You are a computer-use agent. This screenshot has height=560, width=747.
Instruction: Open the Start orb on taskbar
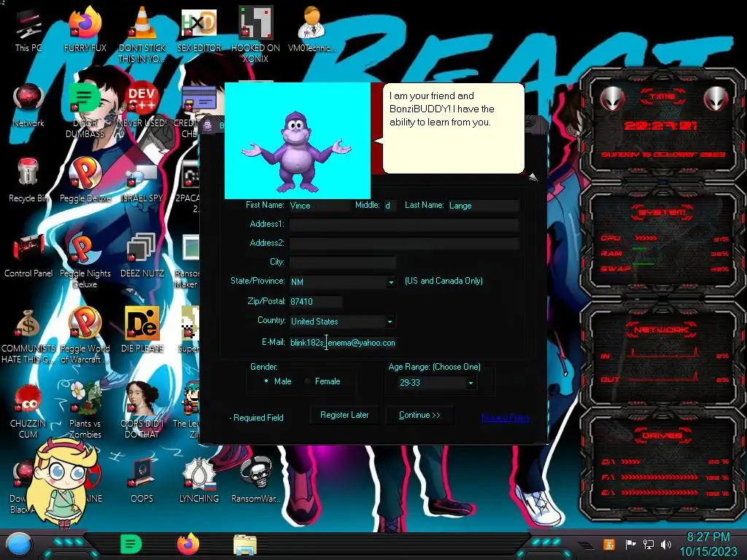coord(19,545)
